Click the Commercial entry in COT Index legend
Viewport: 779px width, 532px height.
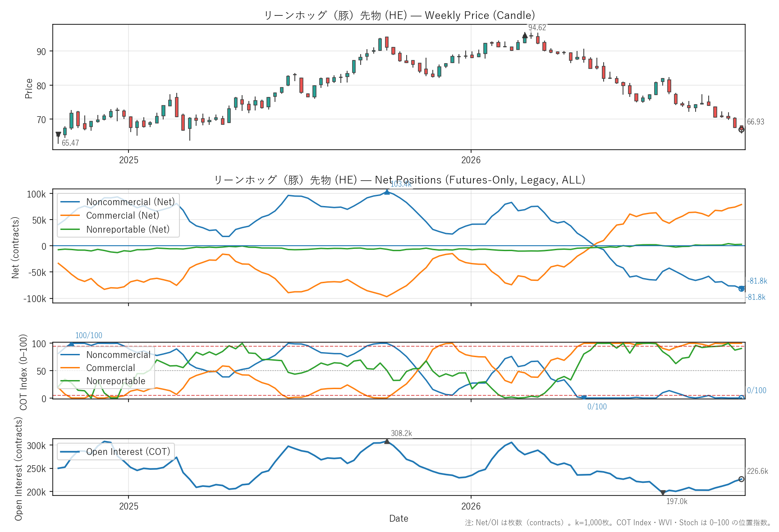(x=98, y=368)
